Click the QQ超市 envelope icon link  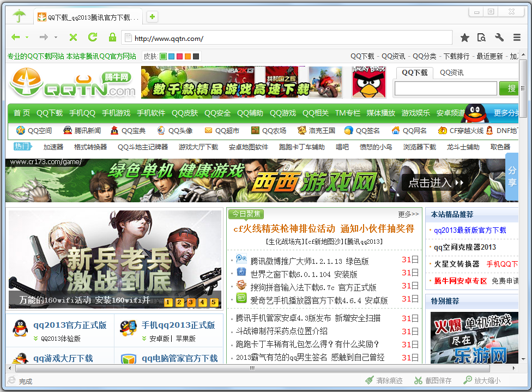[x=208, y=131]
